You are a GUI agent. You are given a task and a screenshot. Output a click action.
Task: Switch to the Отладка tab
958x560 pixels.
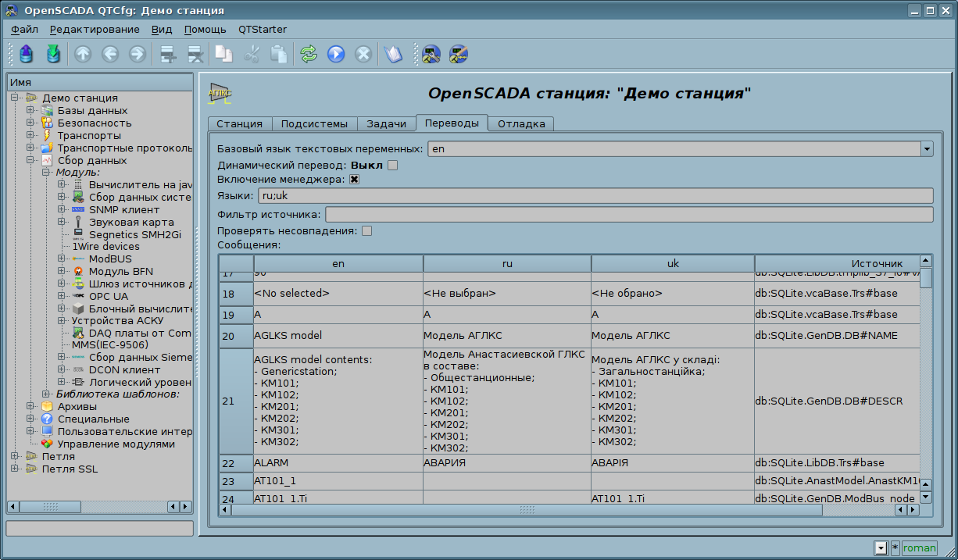[x=521, y=124]
